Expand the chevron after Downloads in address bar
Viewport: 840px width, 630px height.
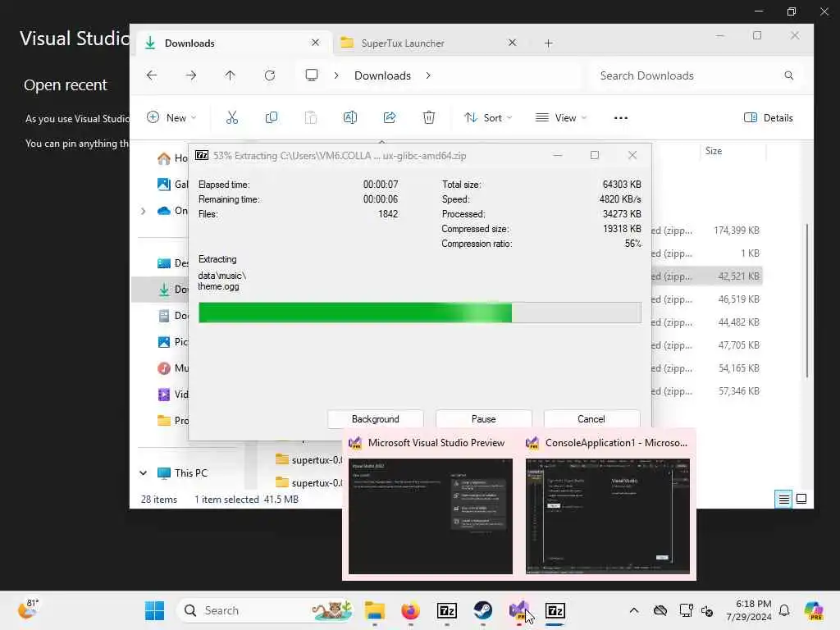428,75
